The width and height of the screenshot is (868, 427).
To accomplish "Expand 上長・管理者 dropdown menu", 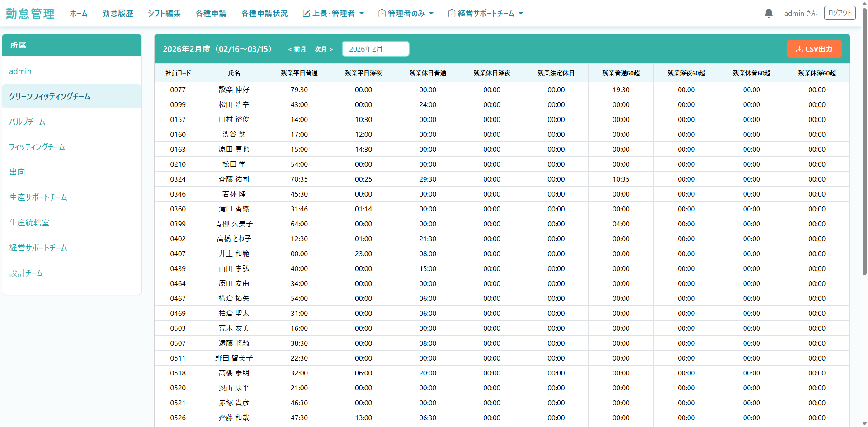I will tap(333, 14).
